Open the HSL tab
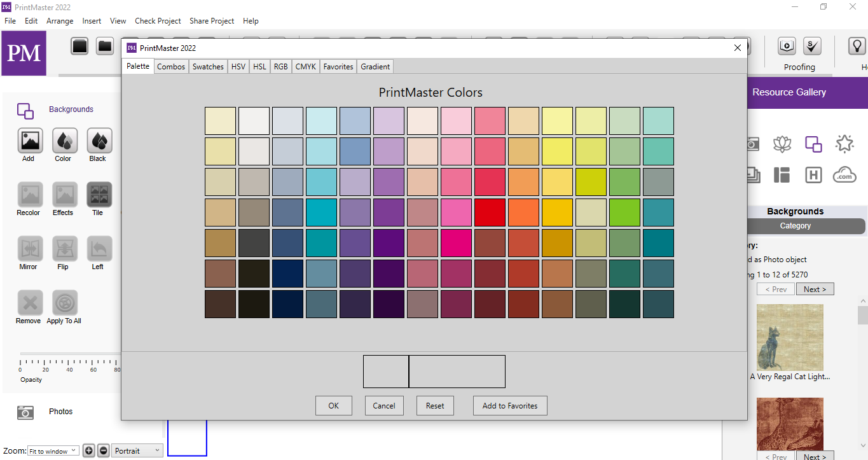Viewport: 868px width, 460px height. 259,66
